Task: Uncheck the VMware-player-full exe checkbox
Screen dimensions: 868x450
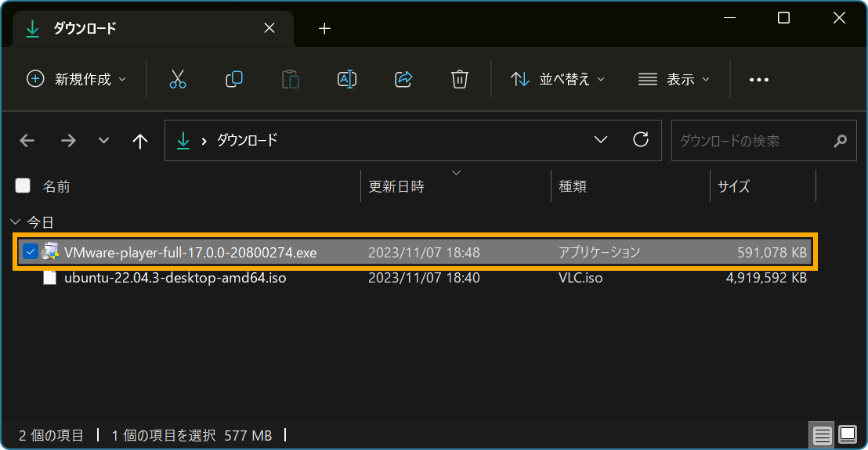Action: [31, 252]
